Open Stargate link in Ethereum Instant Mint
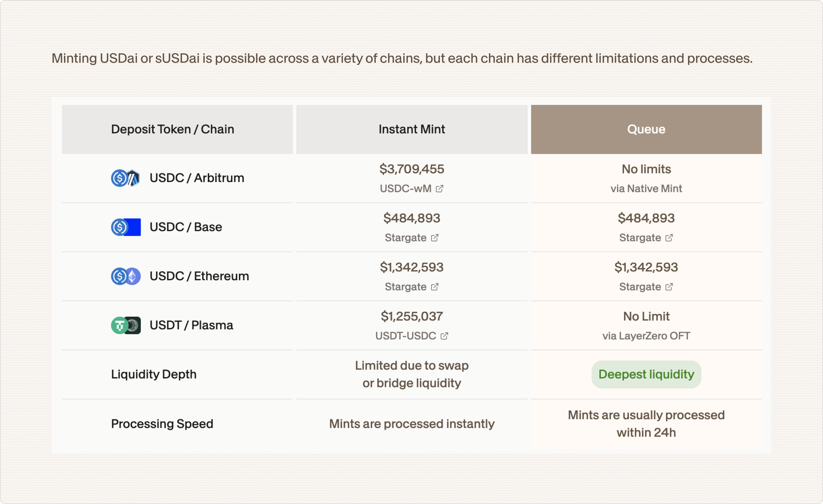 406,287
